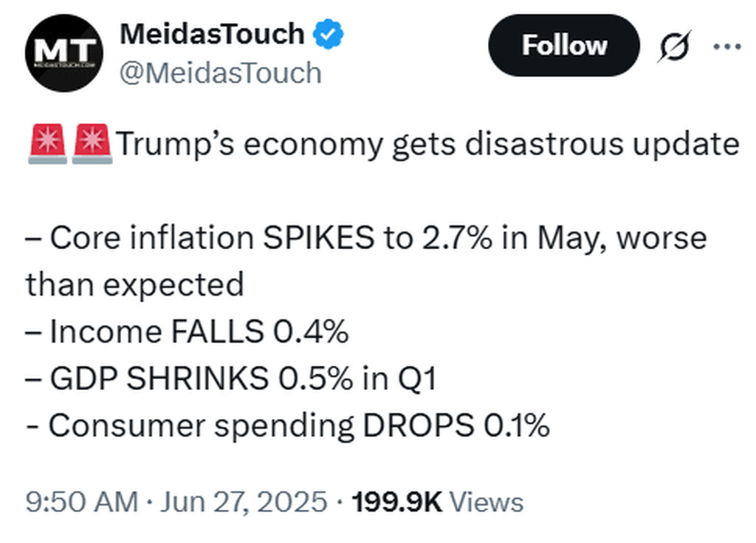Click the second red siren emoji
The image size is (756, 543).
tap(92, 144)
